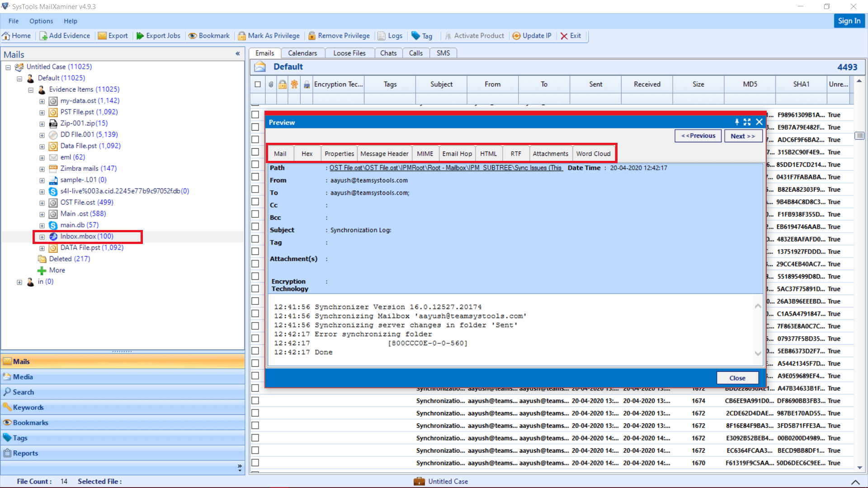Screen dimensions: 868x488
Task: Click the Next >> button
Action: point(743,136)
